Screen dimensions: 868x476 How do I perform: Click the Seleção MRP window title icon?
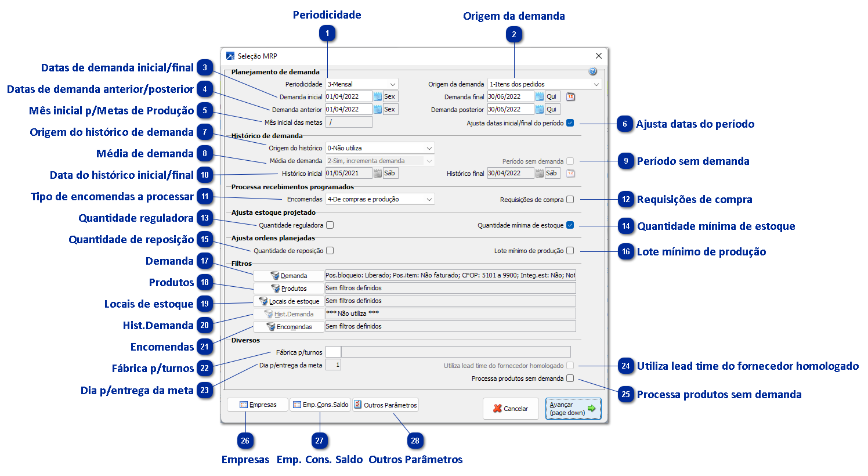230,56
